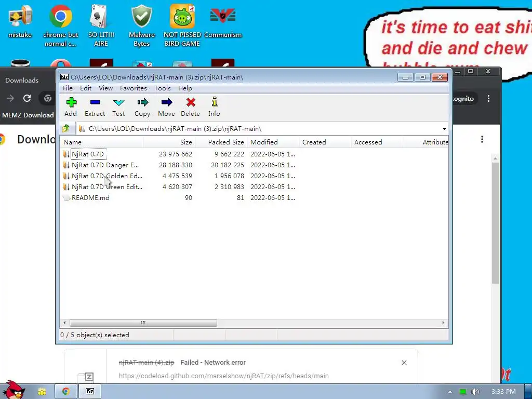Click size value 23 975 662

[176, 154]
